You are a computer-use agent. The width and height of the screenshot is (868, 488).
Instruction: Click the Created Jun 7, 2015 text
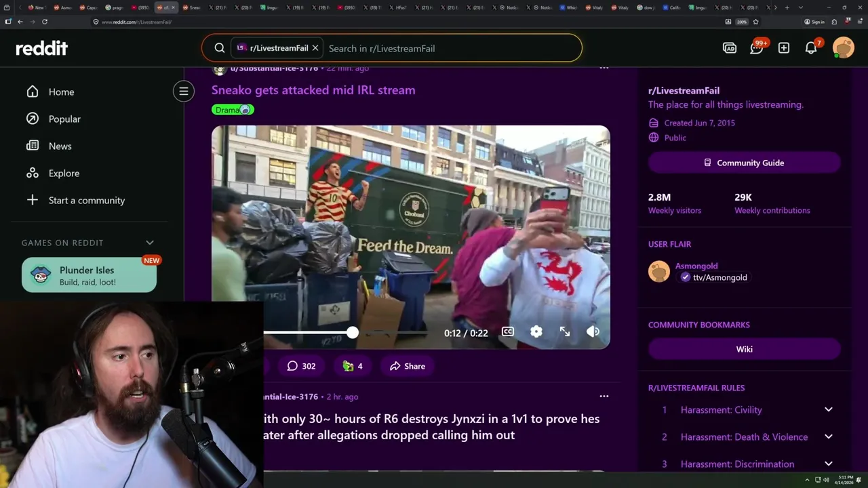[x=700, y=123]
